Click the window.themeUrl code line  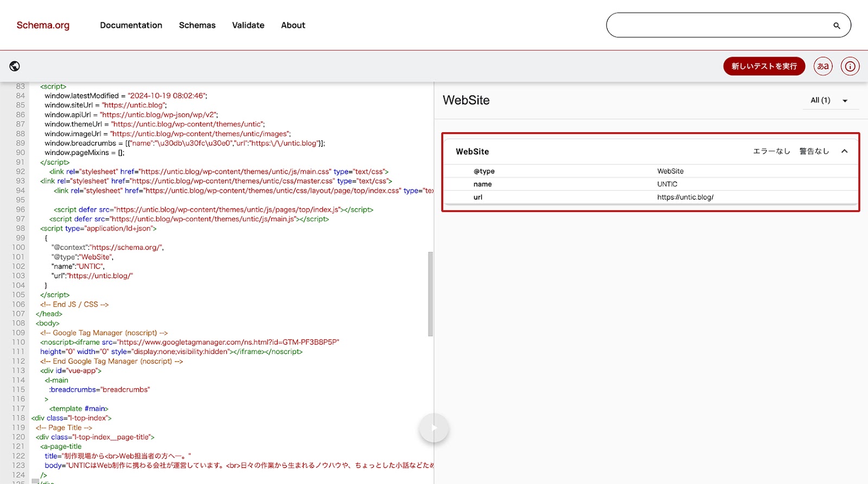[155, 124]
